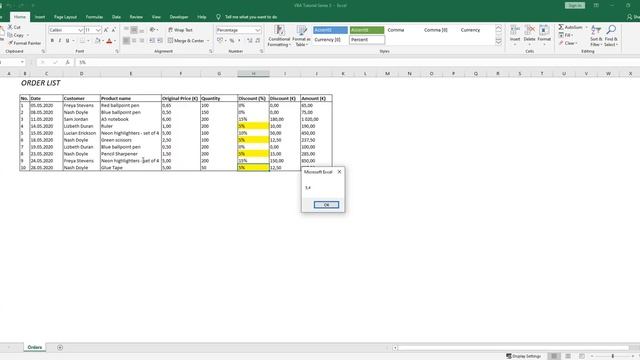Click OK in the Microsoft Excel message box
The image size is (640, 360).
coord(326,204)
